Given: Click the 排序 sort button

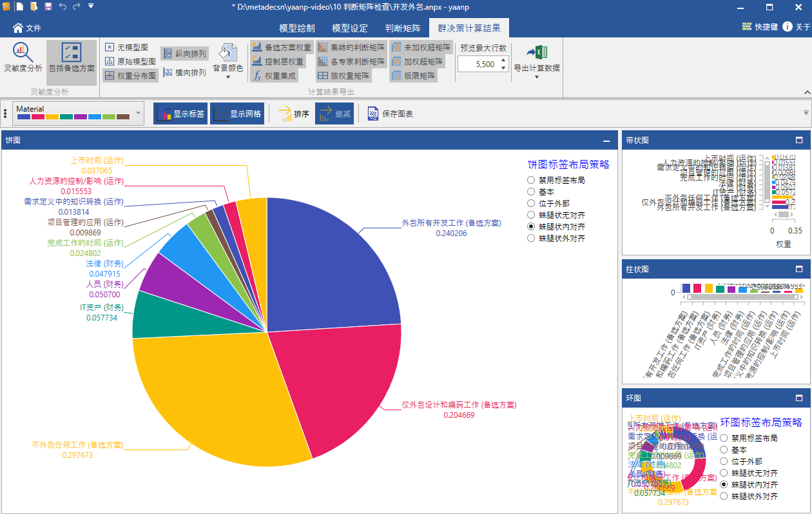Looking at the screenshot, I should pos(294,114).
